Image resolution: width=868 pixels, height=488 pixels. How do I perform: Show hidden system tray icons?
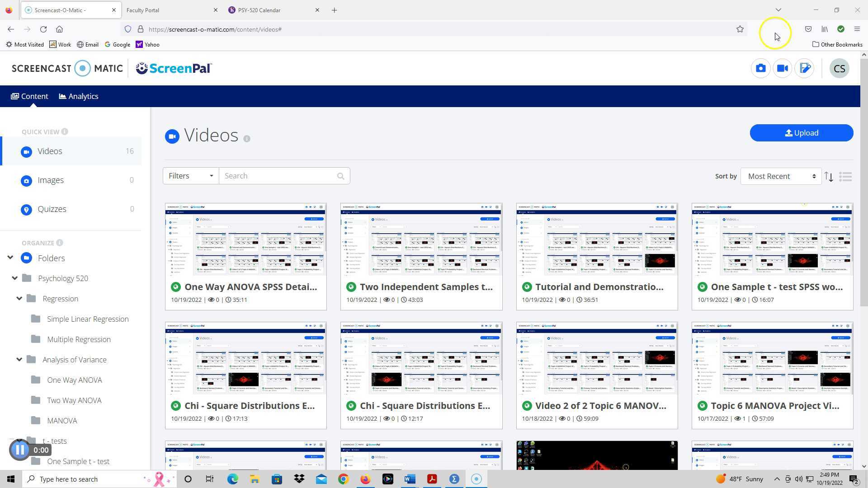[777, 479]
